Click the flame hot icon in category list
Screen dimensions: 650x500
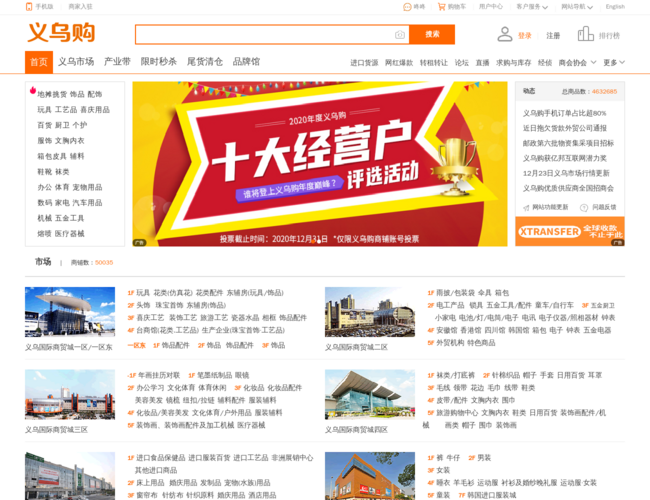pos(33,90)
